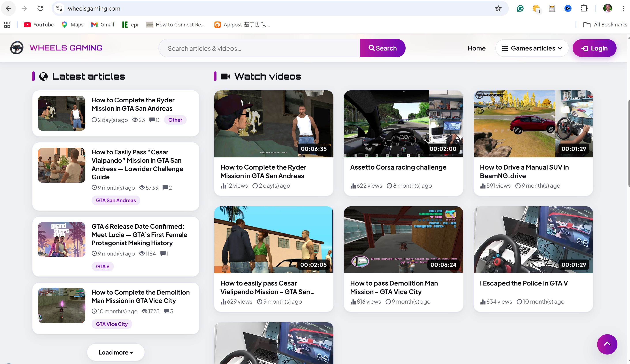The image size is (630, 364).
Task: Open Gmail bookmark
Action: click(103, 24)
